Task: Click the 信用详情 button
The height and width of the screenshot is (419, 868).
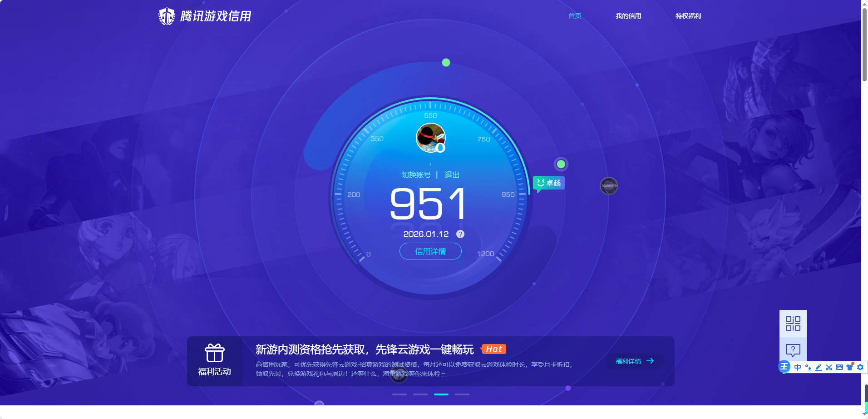Action: [x=430, y=251]
